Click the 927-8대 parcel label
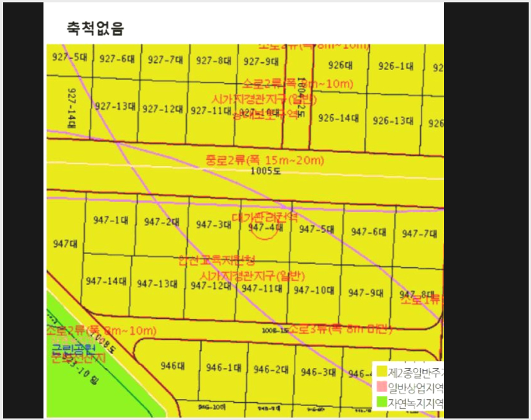This screenshot has width=531, height=420. (213, 61)
